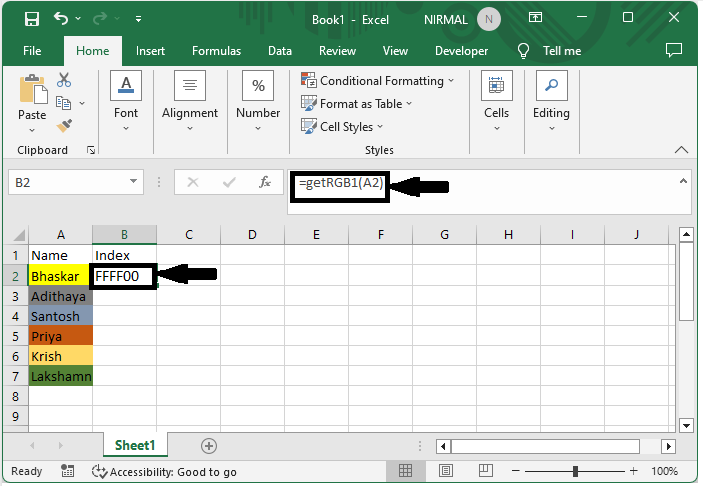
Task: Customize Quick Access Toolbar dropdown
Action: coord(139,19)
